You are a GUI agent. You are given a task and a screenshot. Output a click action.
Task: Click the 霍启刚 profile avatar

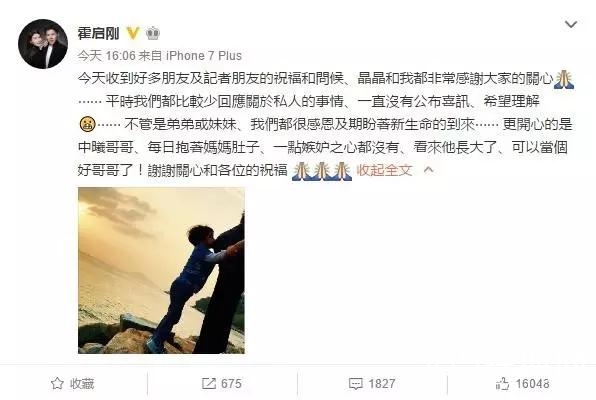click(x=43, y=44)
